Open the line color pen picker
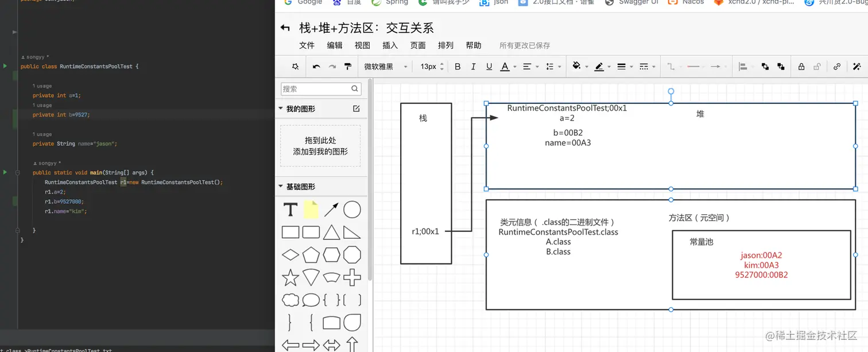The height and width of the screenshot is (352, 868). (x=602, y=67)
